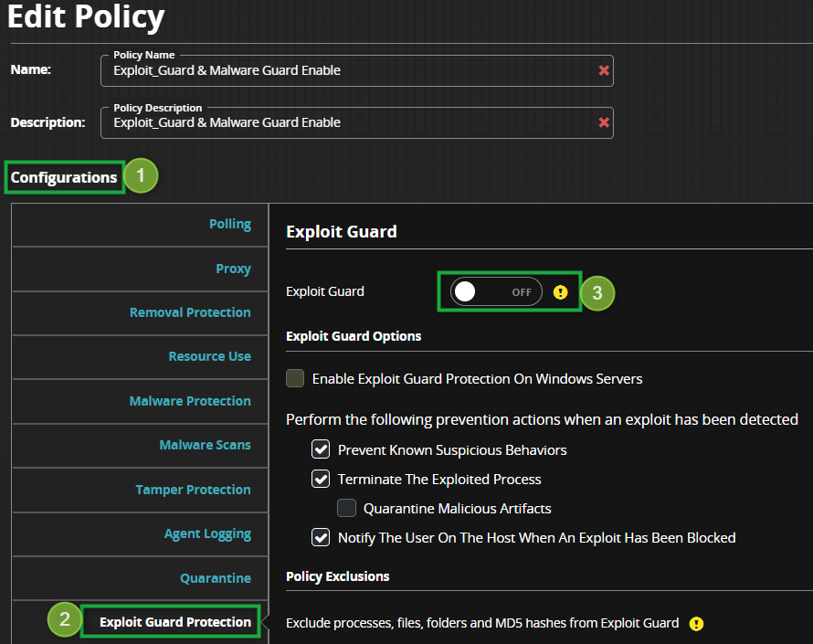The width and height of the screenshot is (813, 644).
Task: Click the Configurations section heading
Action: 64,177
